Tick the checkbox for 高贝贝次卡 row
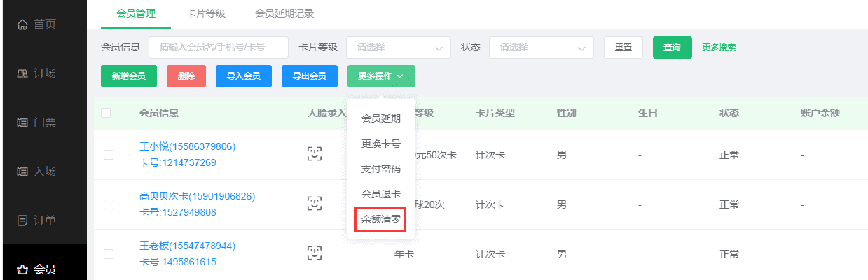 [109, 204]
